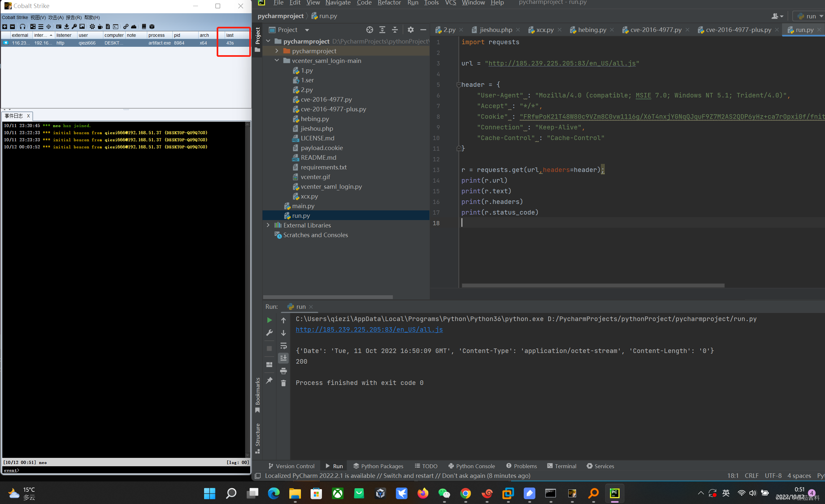This screenshot has height=504, width=825.
Task: Switch to the Python Console tab
Action: click(x=474, y=466)
